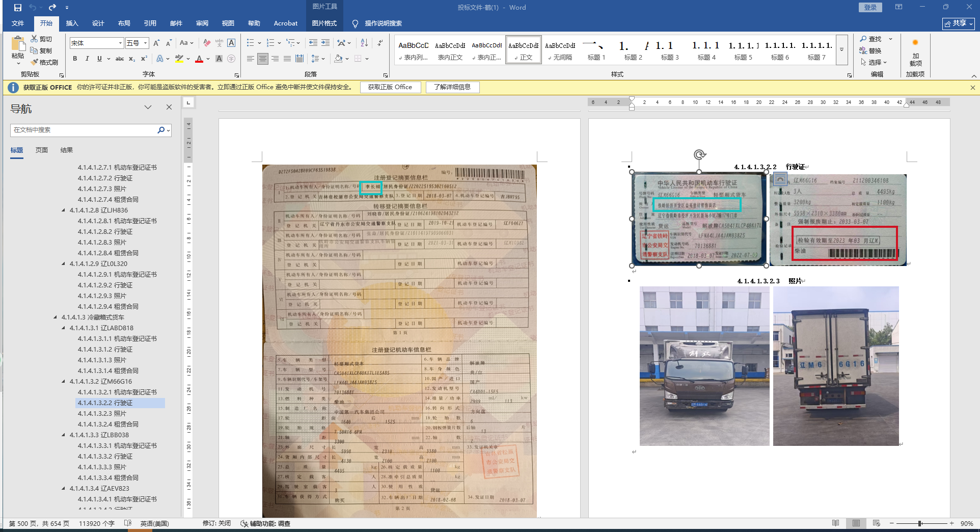Click the increase indent icon
The width and height of the screenshot is (980, 532).
pyautogui.click(x=325, y=43)
